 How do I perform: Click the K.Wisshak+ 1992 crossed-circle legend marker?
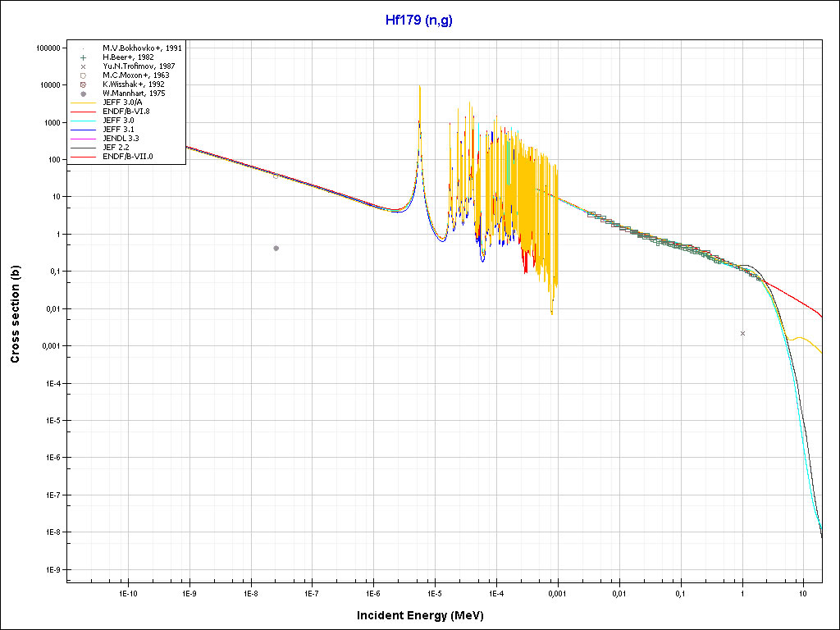[84, 84]
